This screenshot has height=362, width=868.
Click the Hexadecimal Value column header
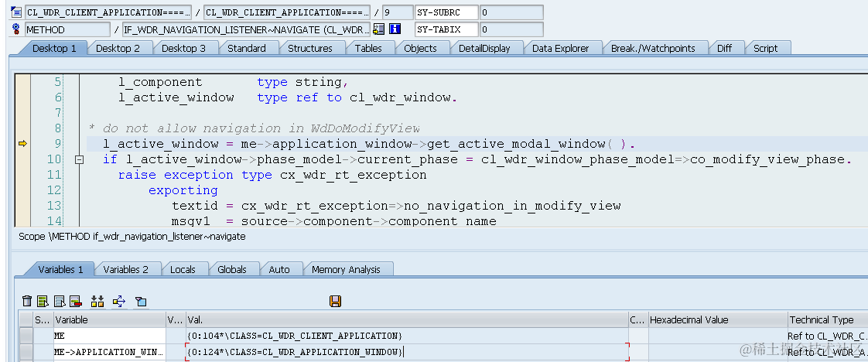pos(717,320)
